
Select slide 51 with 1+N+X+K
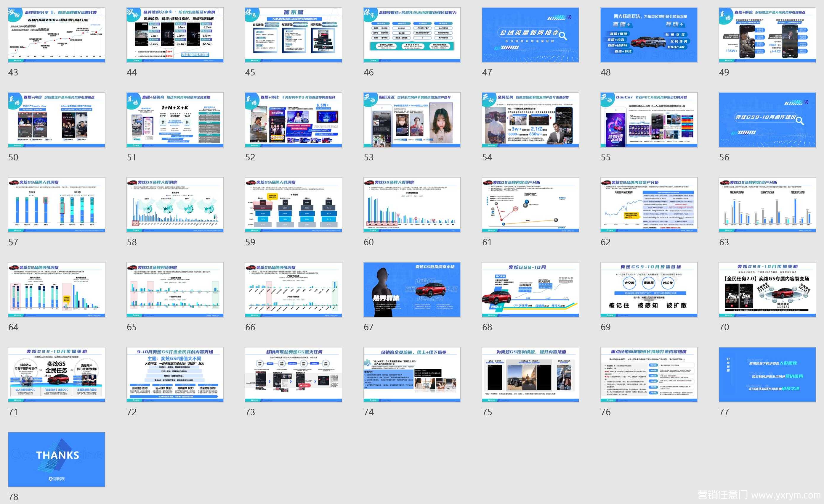point(175,120)
